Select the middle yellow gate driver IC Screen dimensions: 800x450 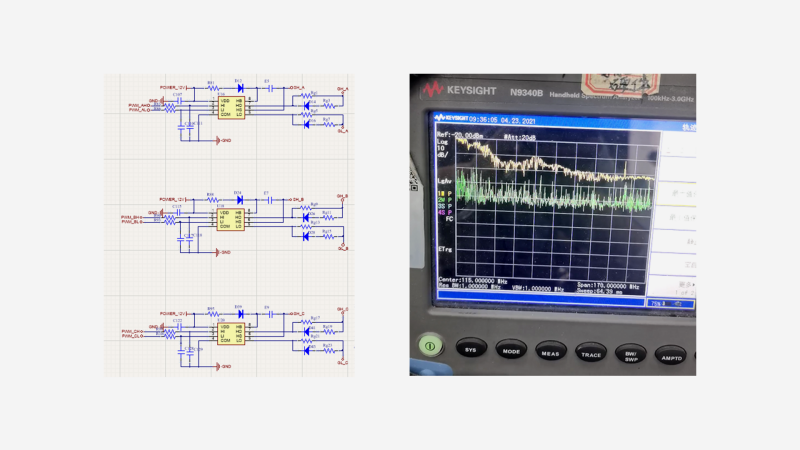coord(226,218)
